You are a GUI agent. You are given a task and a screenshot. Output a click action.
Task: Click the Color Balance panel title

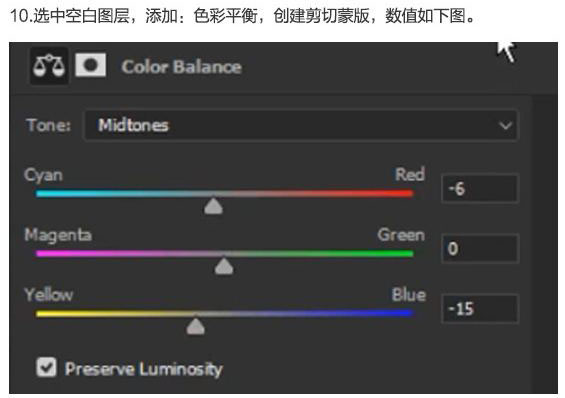click(x=182, y=67)
